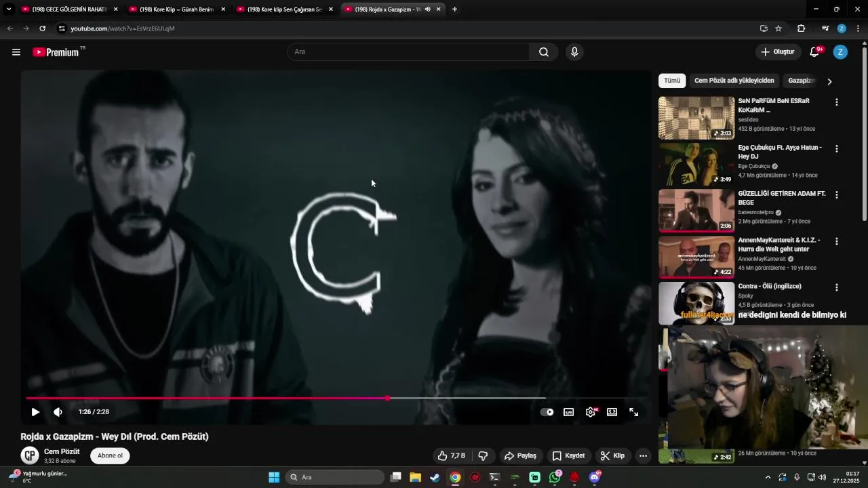The image size is (868, 488).
Task: Open options menu for GÜZELLİĞİ GETİREN video
Action: (836, 195)
